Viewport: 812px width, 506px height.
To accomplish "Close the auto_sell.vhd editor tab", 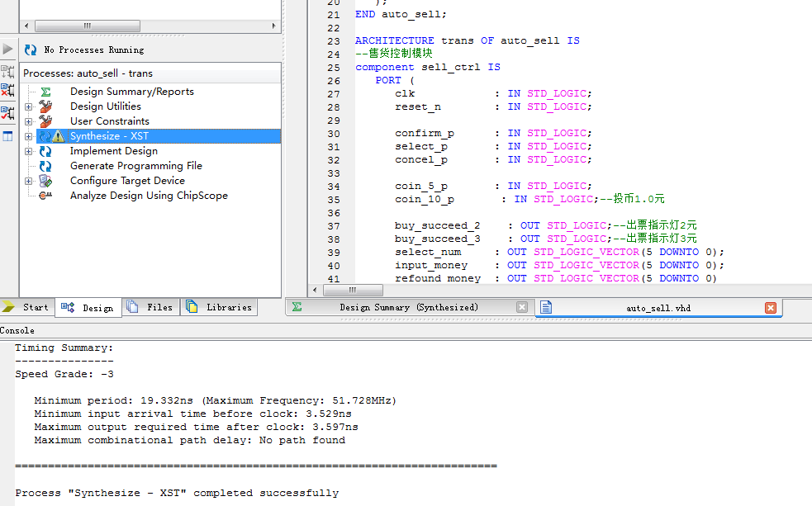I will [x=771, y=308].
